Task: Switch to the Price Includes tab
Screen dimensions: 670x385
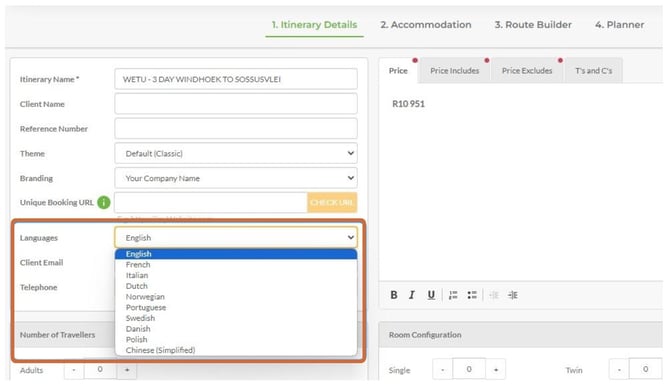Action: [454, 71]
